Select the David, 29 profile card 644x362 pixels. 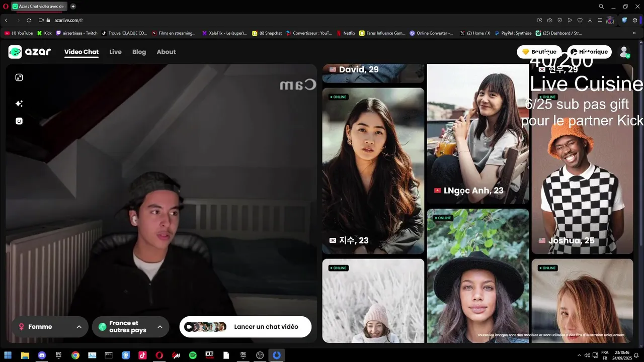coord(373,73)
